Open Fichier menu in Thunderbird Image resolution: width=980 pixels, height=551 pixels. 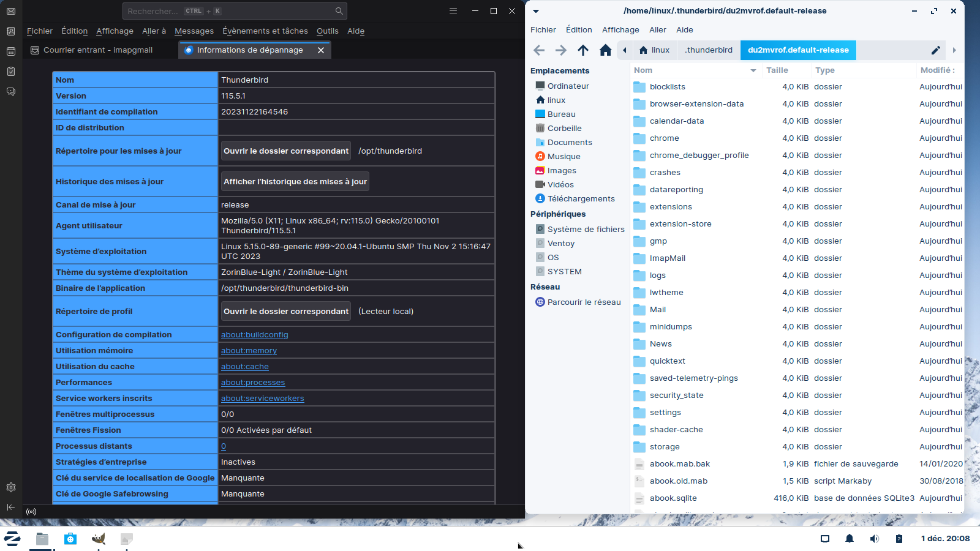click(40, 31)
